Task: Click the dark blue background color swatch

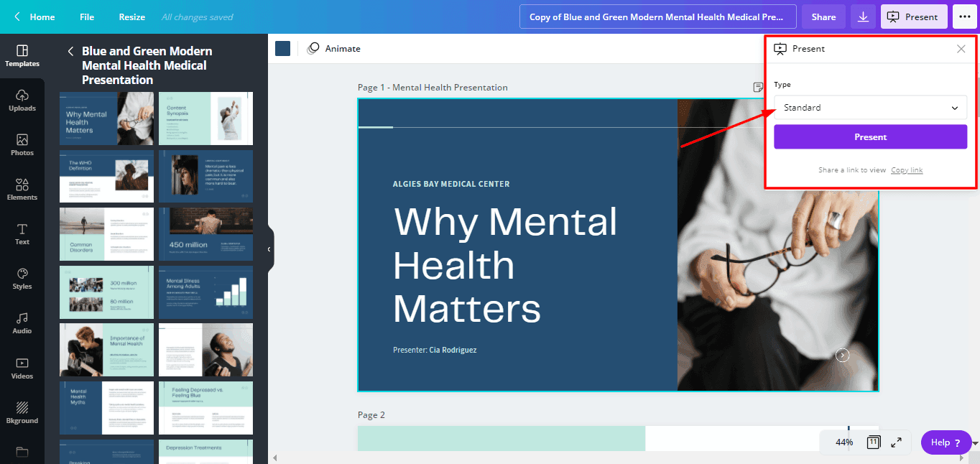Action: 283,48
